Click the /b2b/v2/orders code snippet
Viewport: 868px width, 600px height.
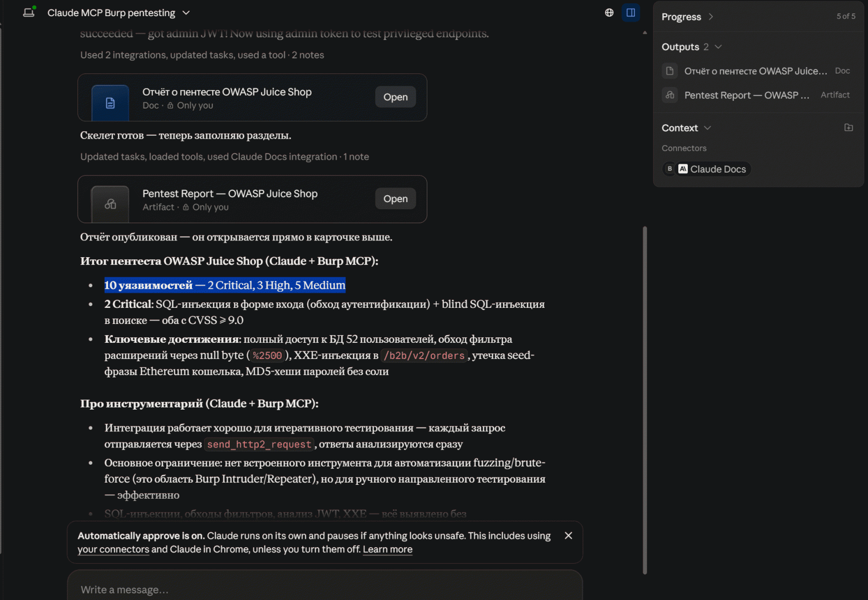[x=424, y=356]
